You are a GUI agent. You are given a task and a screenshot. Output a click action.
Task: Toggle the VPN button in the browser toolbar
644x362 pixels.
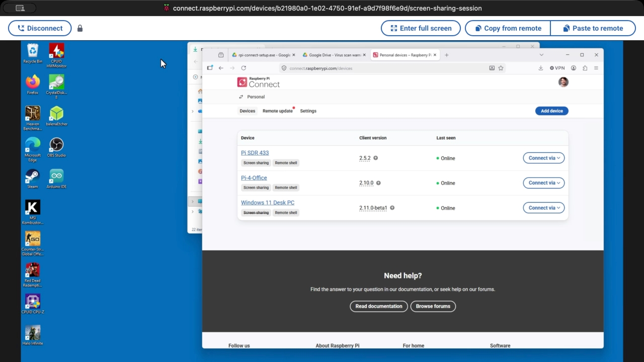557,68
